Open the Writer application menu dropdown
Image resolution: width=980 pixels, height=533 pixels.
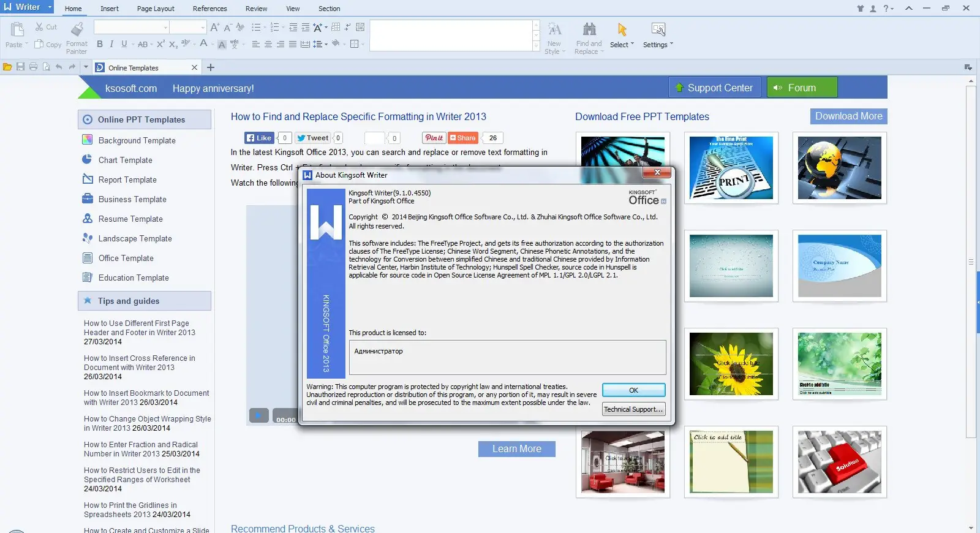(50, 7)
